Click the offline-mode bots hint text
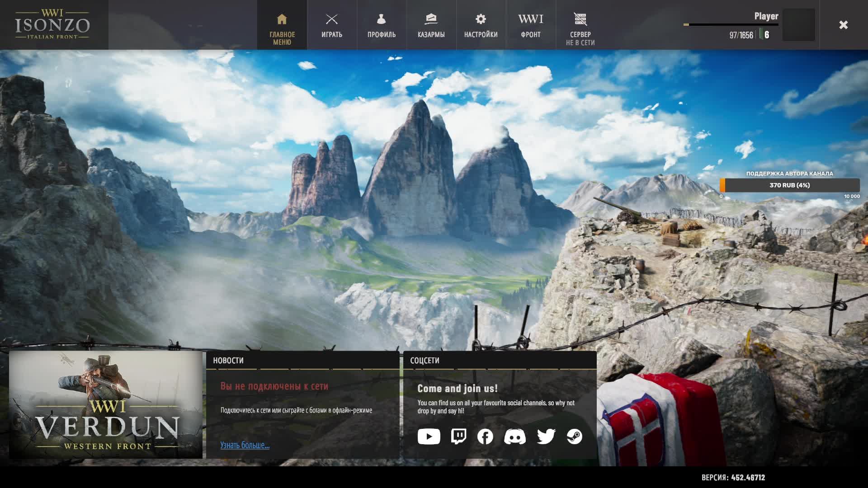The height and width of the screenshot is (488, 868). (x=297, y=410)
